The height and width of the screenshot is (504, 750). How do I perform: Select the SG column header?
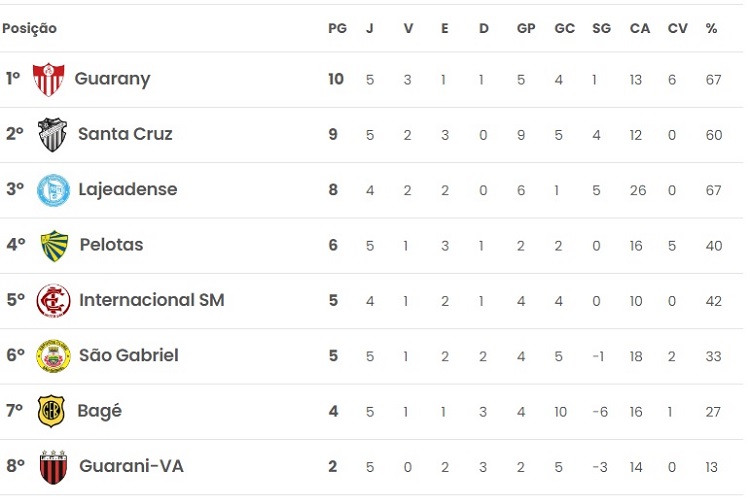601,28
